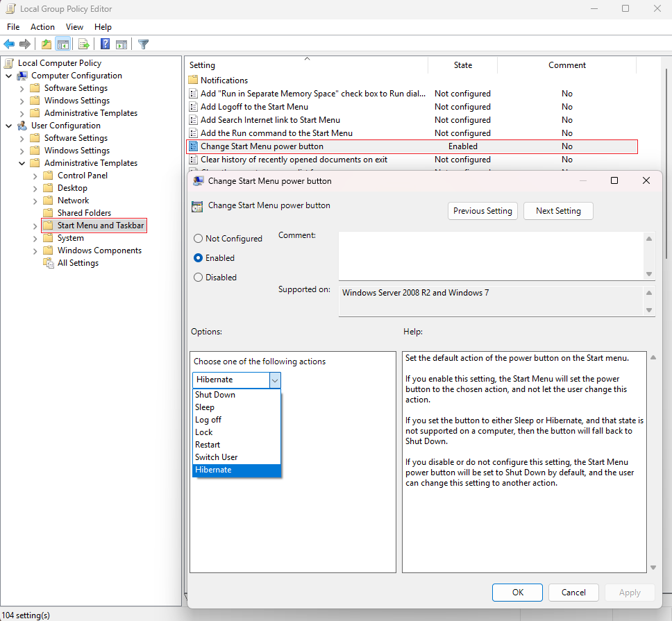Choose Switch User from the dropdown list
The height and width of the screenshot is (621, 672).
click(x=237, y=457)
